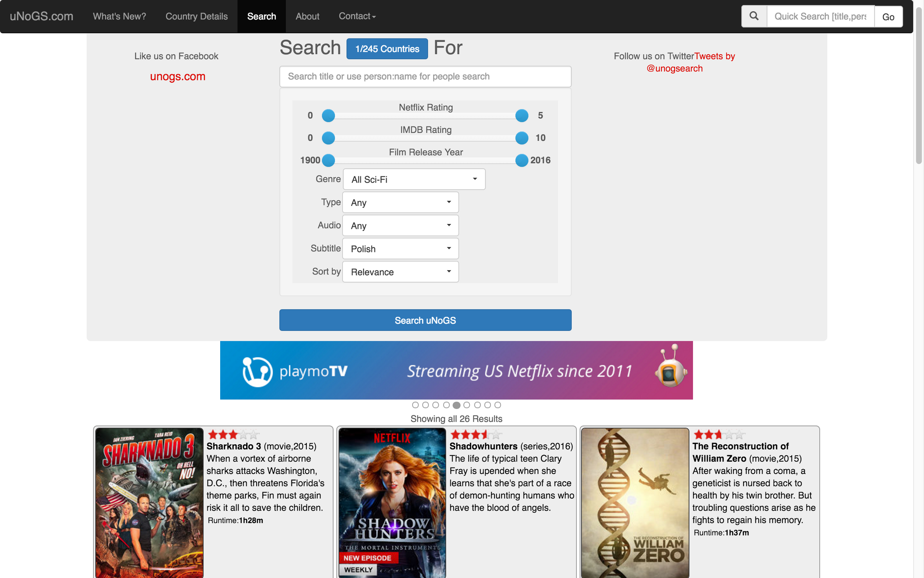The image size is (924, 578).
Task: Open the Sharknado 3 poster thumbnail
Action: click(149, 503)
